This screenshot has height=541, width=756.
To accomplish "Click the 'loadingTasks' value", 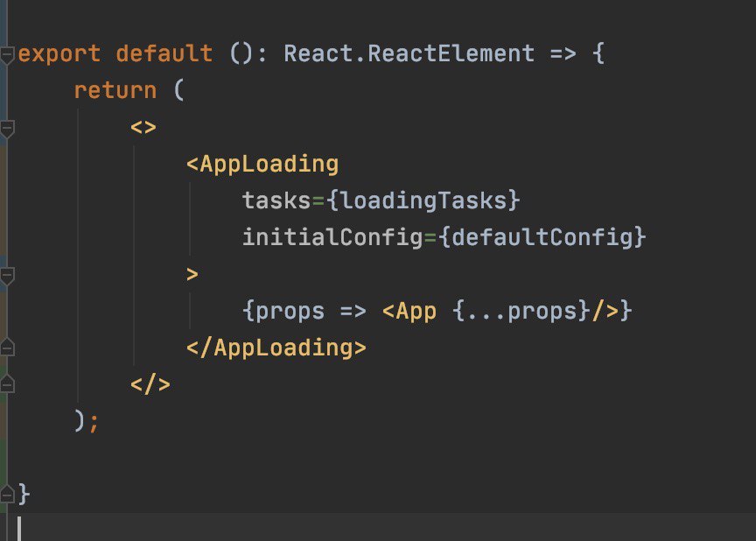I will click(423, 200).
